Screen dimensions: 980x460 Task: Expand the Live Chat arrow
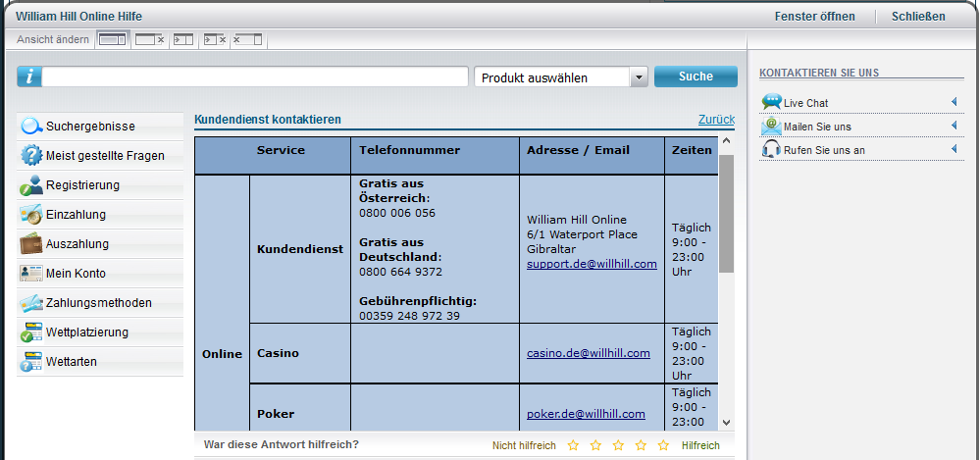point(954,102)
